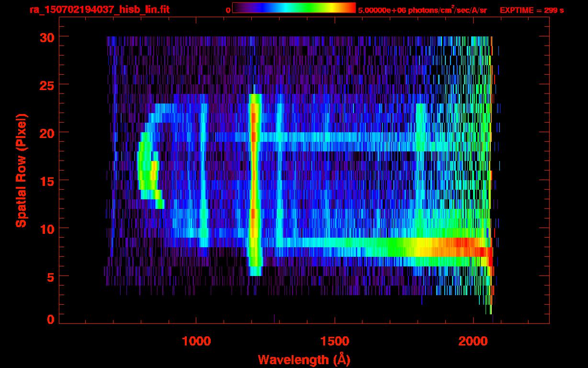Click the Spatial Row (Pixel) axis title
Screen dimensions: 588x368
[x=22, y=170]
